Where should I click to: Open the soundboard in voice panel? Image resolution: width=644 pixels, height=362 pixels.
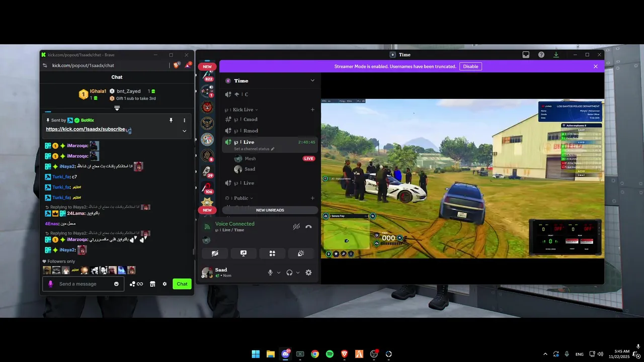pos(301,253)
